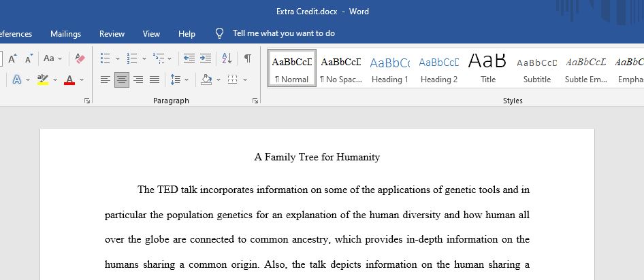The image size is (644, 280).
Task: Align text right
Action: (x=138, y=80)
